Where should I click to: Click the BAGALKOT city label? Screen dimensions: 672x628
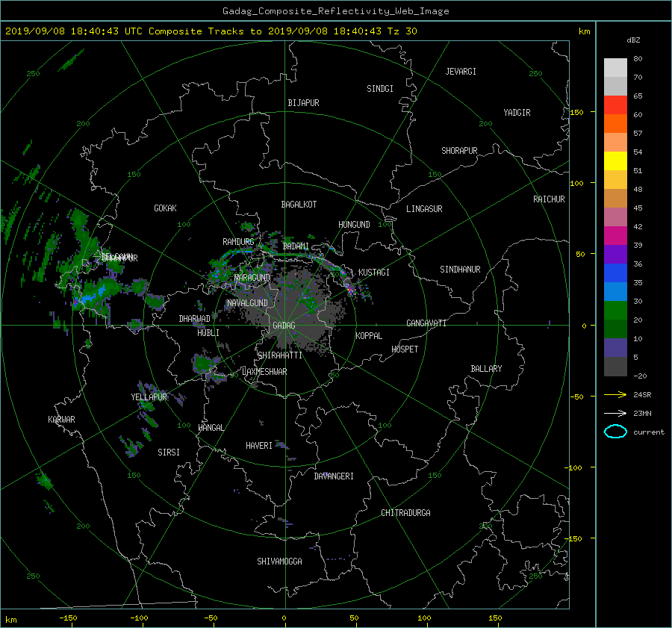pos(299,205)
